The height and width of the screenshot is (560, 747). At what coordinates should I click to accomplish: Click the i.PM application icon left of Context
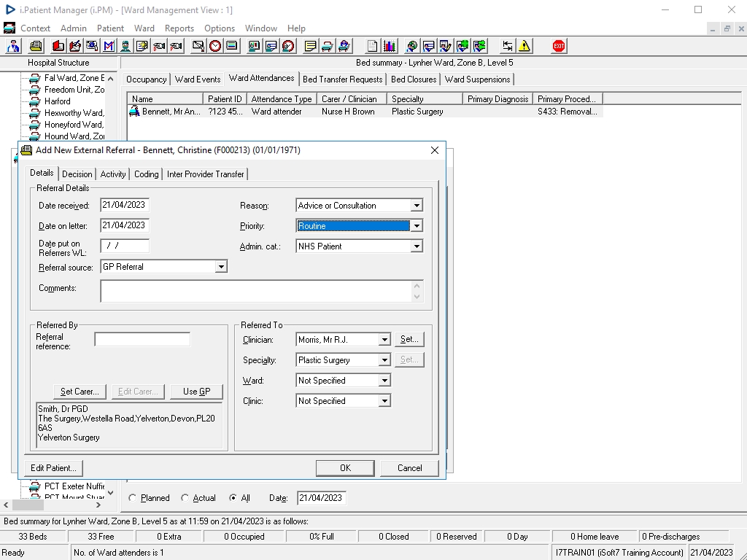(9, 28)
